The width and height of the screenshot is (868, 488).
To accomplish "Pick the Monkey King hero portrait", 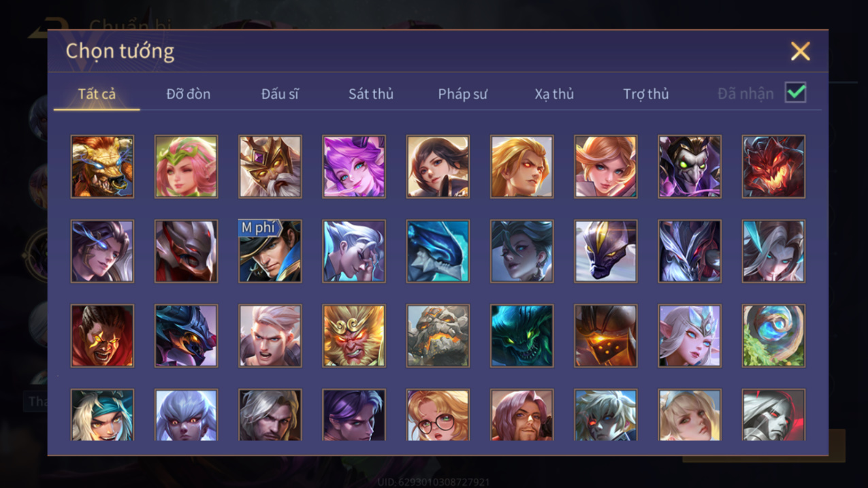I will click(353, 336).
